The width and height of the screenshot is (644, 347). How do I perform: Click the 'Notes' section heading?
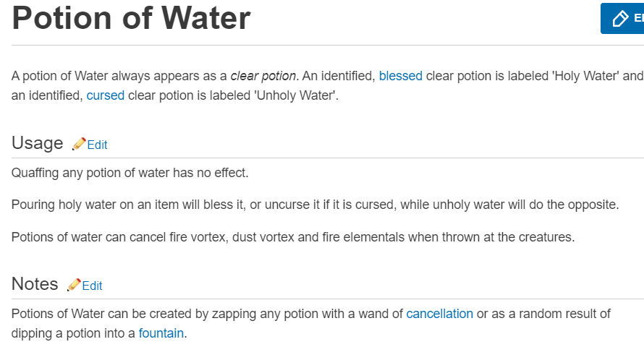pyautogui.click(x=35, y=284)
